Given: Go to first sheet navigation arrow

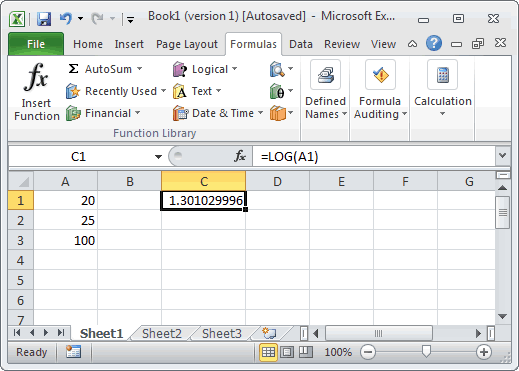Looking at the screenshot, I should click(17, 332).
